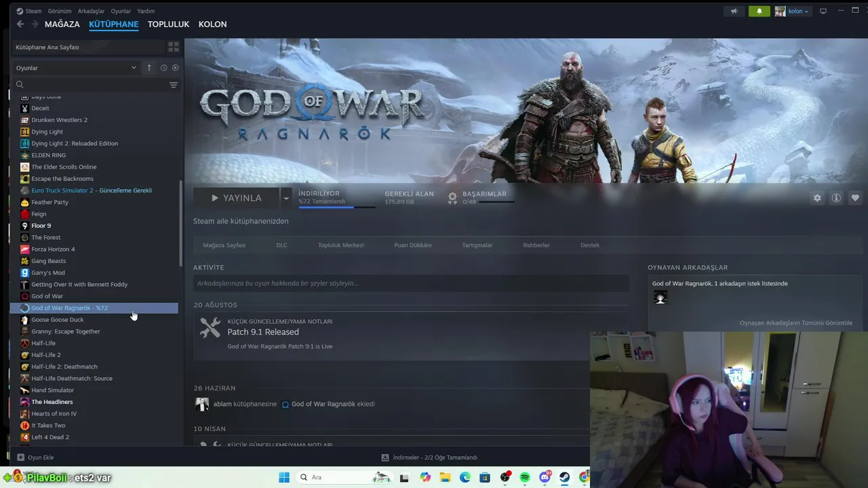Open the Destek tab
This screenshot has width=868, height=488.
pyautogui.click(x=590, y=245)
